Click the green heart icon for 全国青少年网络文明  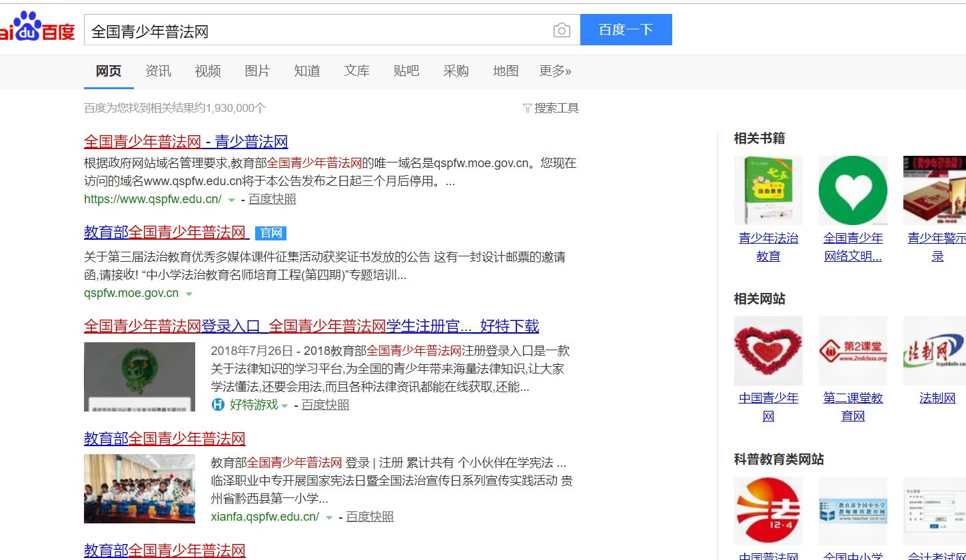tap(853, 190)
